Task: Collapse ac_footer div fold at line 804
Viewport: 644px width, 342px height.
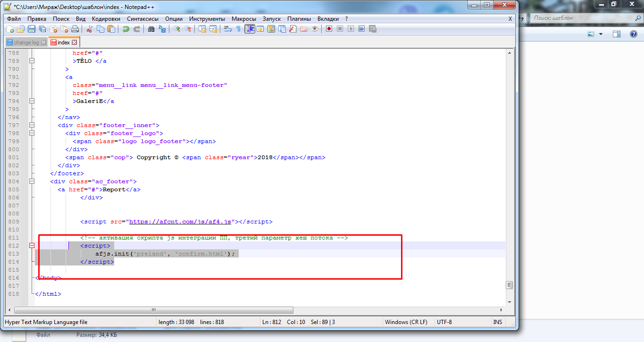Action: coord(32,181)
